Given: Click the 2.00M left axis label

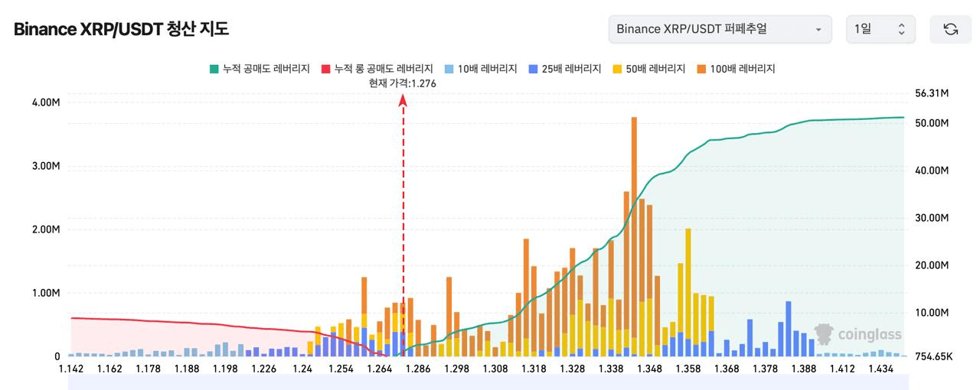Looking at the screenshot, I should pyautogui.click(x=46, y=229).
